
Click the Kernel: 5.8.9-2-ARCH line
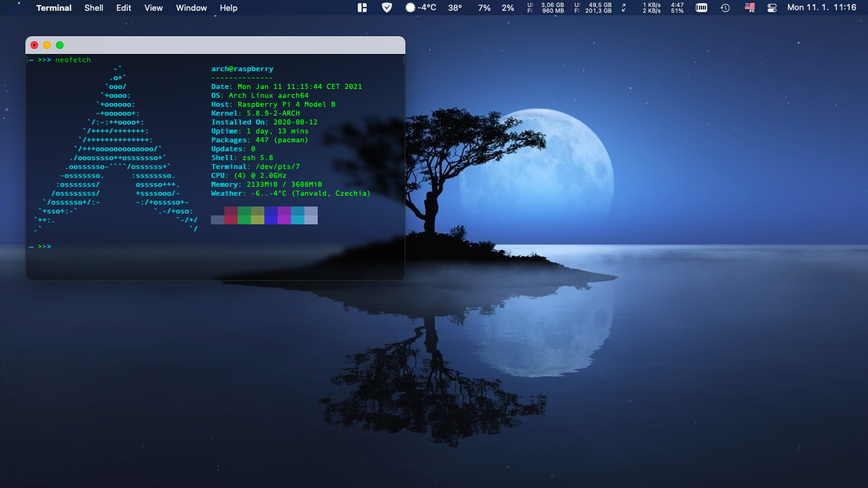pyautogui.click(x=255, y=113)
